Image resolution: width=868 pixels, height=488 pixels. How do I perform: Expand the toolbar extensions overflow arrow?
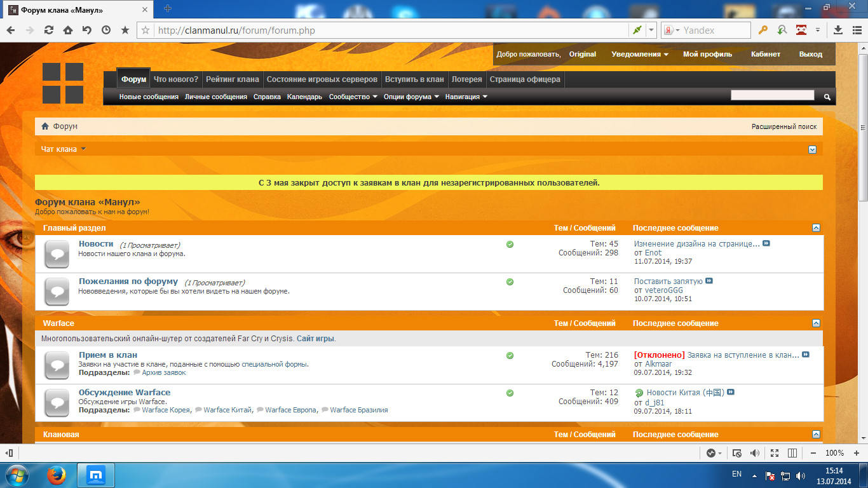click(x=818, y=30)
